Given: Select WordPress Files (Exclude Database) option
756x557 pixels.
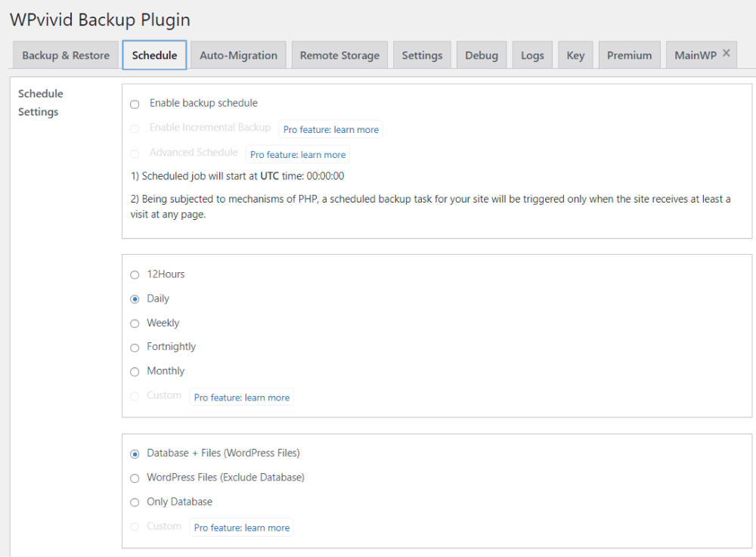Looking at the screenshot, I should coord(135,478).
